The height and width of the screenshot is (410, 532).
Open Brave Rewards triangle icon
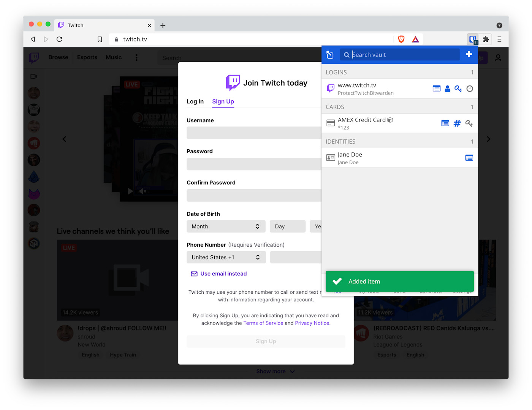(415, 39)
